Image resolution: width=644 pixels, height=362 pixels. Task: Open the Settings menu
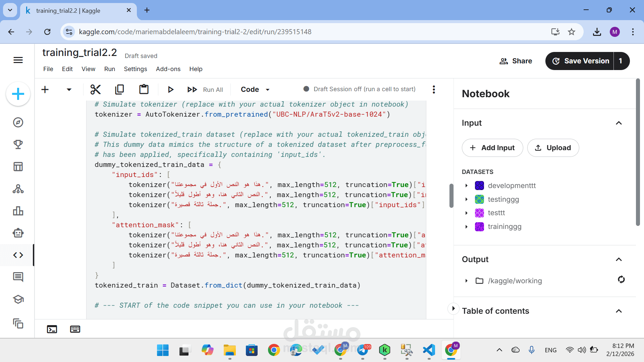click(x=136, y=69)
